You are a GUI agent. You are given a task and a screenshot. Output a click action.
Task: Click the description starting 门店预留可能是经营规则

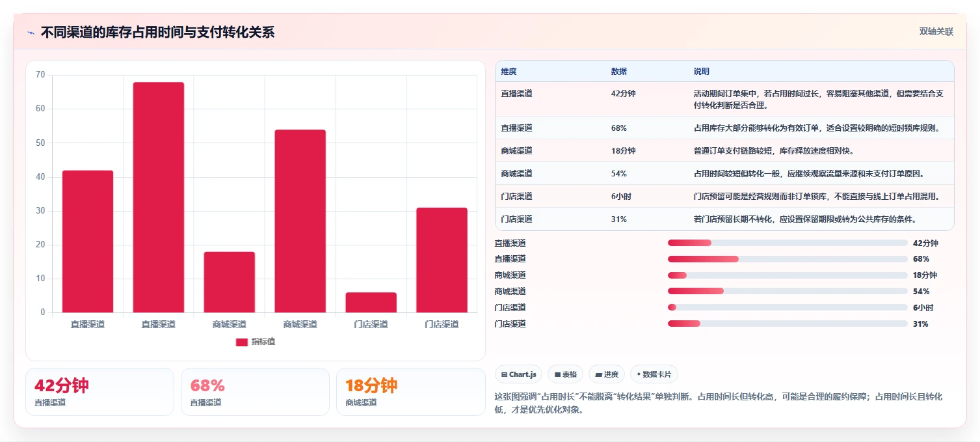coord(817,196)
